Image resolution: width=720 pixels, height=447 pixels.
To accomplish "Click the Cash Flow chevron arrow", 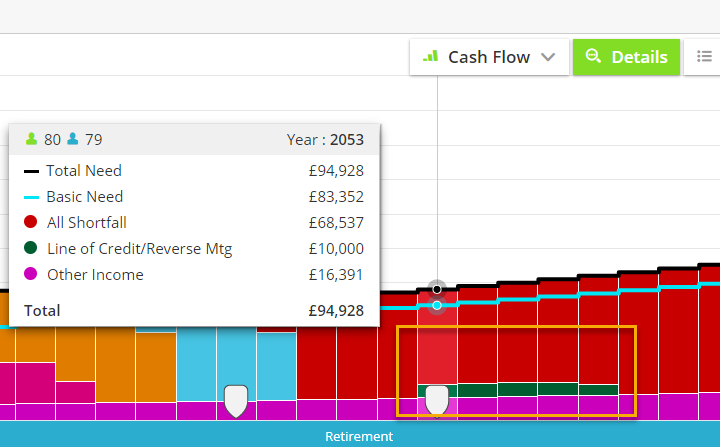I will click(x=548, y=57).
